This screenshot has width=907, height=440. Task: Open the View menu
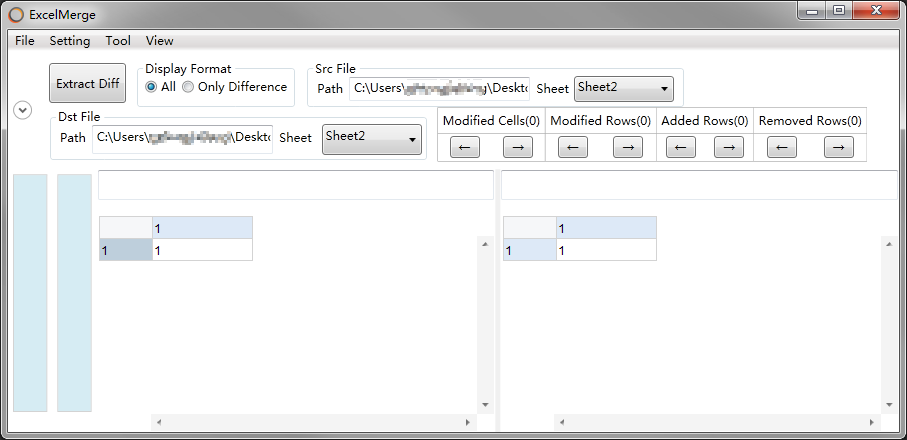[159, 40]
